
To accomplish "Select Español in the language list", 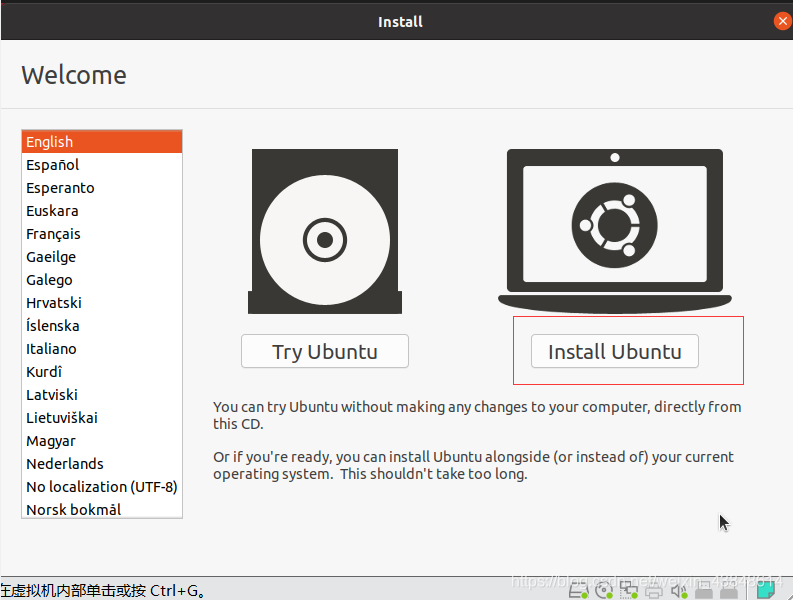I will 102,165.
